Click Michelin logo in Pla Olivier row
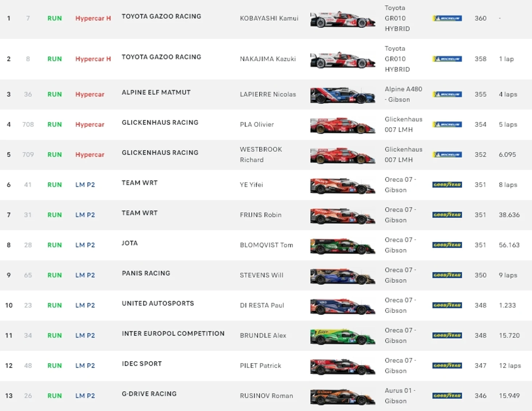 (x=447, y=125)
